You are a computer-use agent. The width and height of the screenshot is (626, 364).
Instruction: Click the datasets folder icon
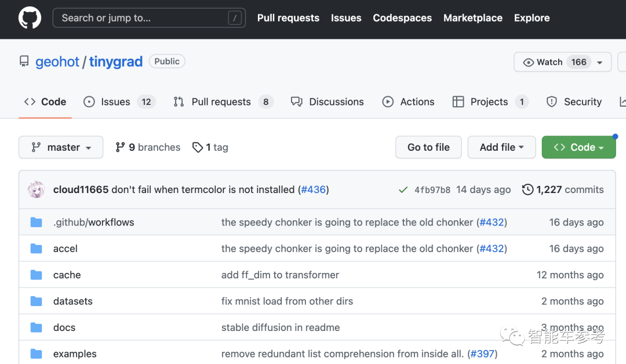click(x=37, y=301)
